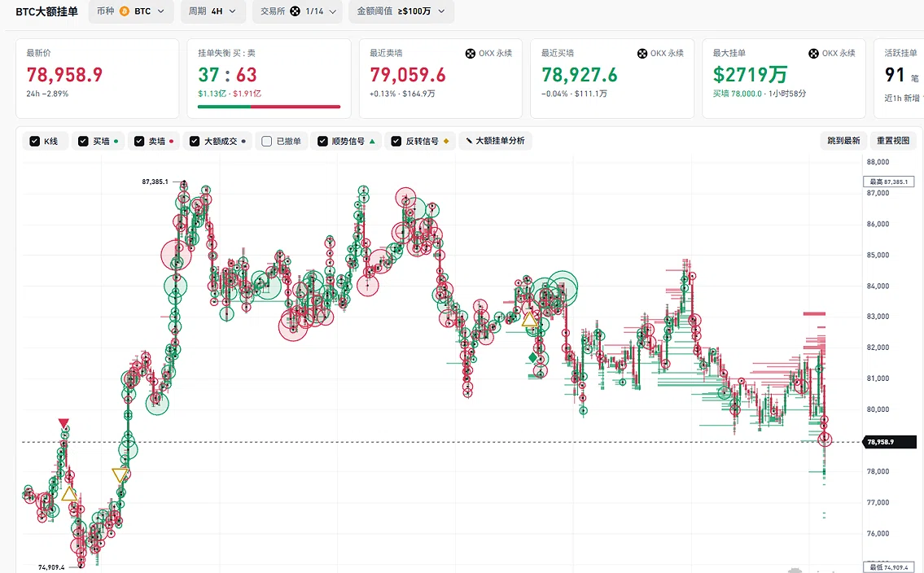The image size is (924, 573).
Task: Click the red downward triangle marker on chart
Action: tap(63, 423)
